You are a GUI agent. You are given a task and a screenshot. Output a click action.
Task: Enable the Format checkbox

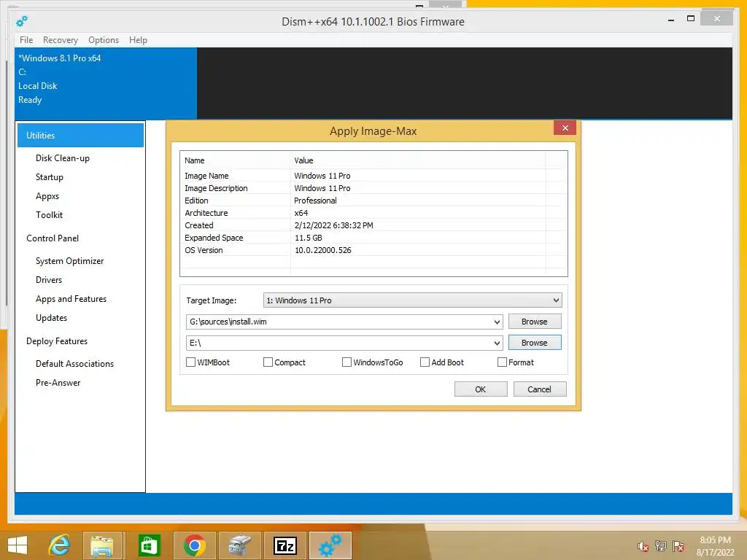pyautogui.click(x=502, y=362)
